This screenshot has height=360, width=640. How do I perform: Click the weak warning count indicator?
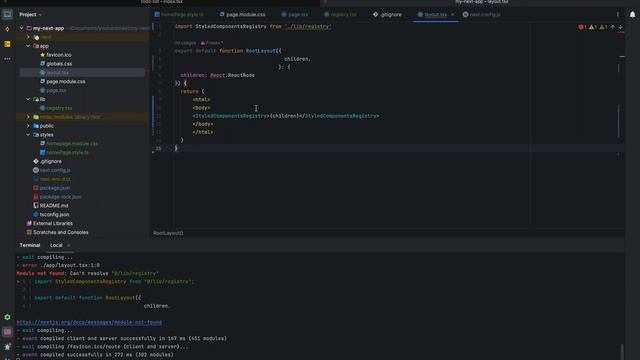tap(603, 27)
